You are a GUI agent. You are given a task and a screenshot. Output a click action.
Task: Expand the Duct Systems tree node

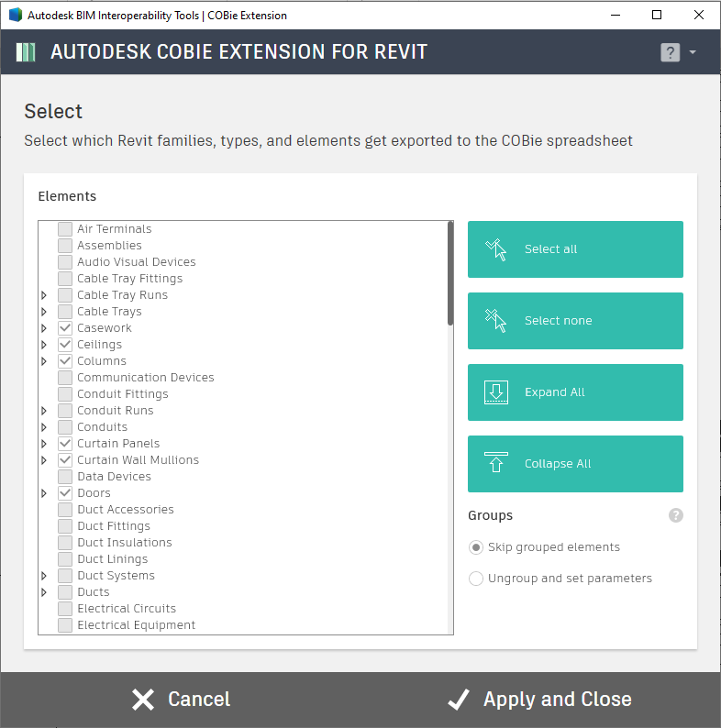coord(44,576)
